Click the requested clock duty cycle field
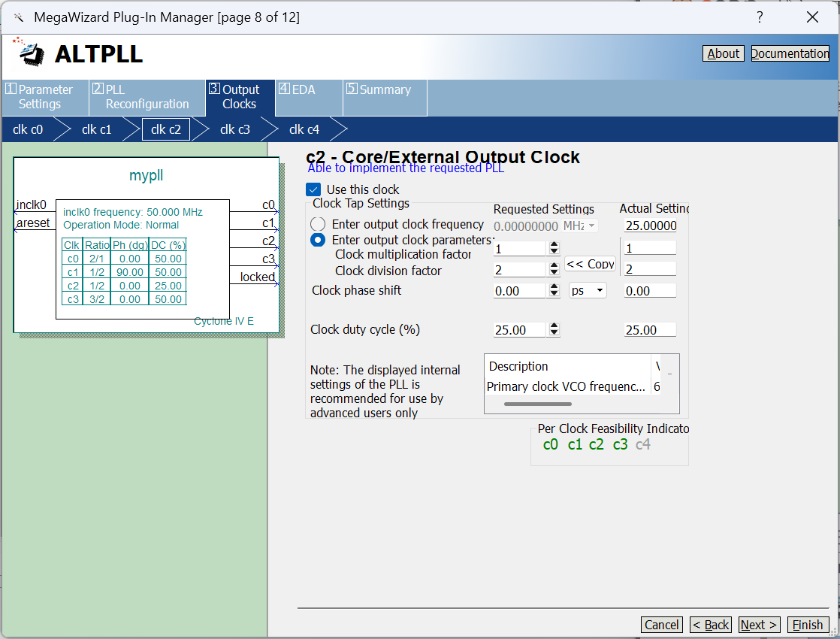 [520, 330]
